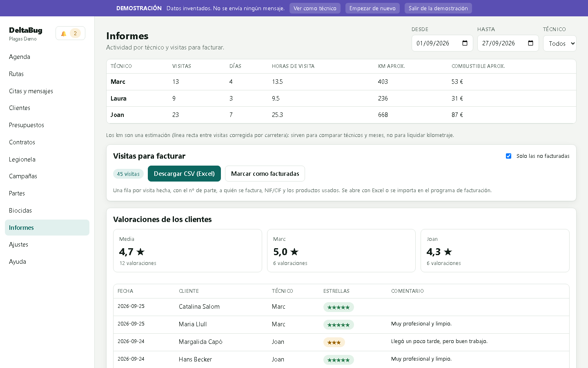Click the 'Ver como técnico' button
The image size is (588, 368).
click(315, 8)
